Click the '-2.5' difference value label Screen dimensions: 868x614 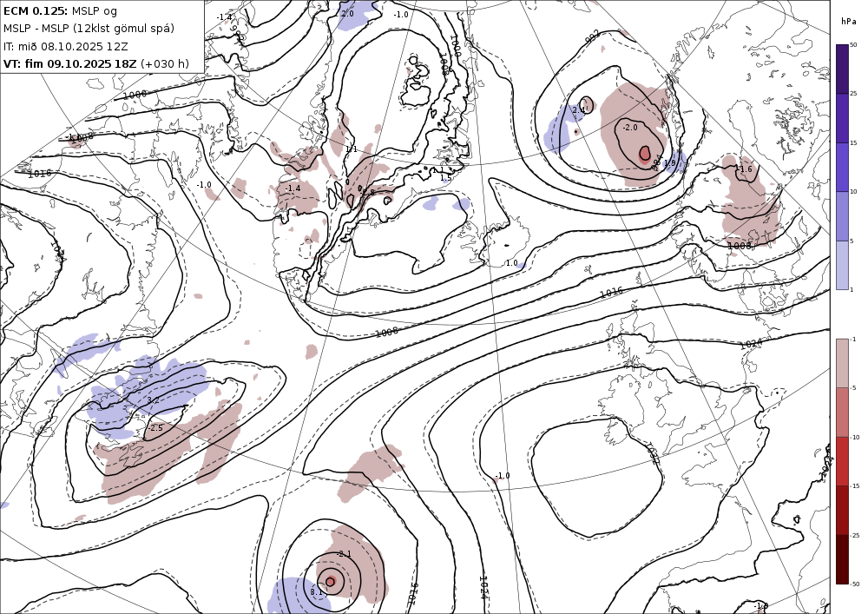tap(155, 428)
